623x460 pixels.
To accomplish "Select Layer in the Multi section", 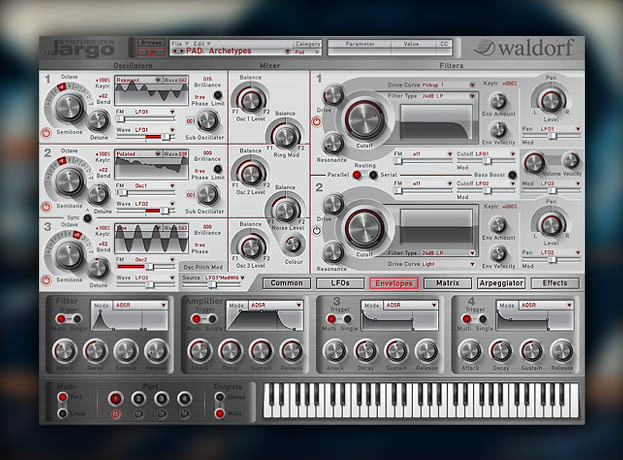I will pos(62,413).
